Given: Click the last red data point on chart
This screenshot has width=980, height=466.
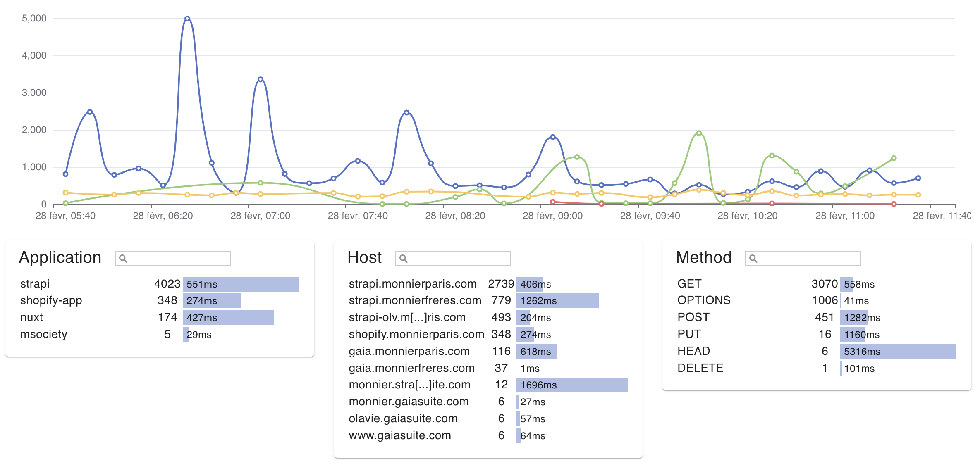Looking at the screenshot, I should point(894,204).
